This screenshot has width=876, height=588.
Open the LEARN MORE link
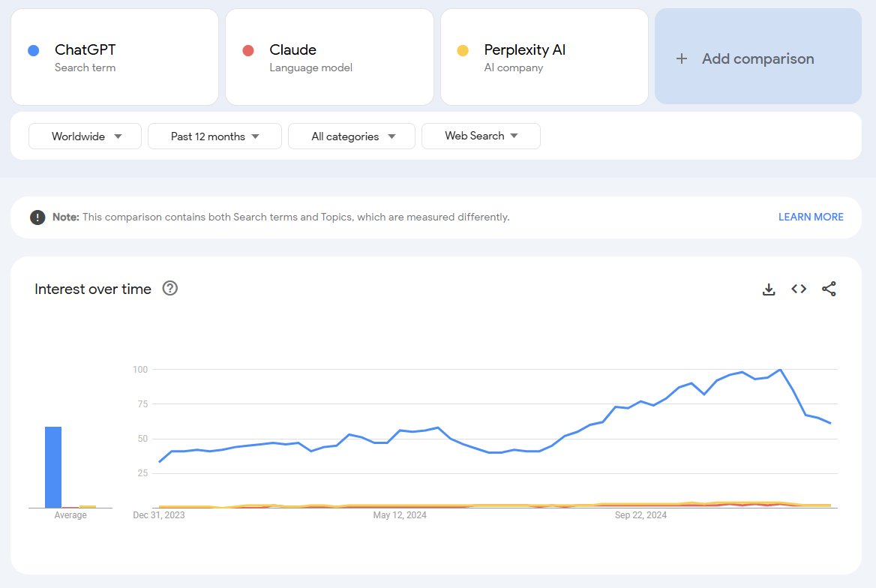[x=811, y=217]
